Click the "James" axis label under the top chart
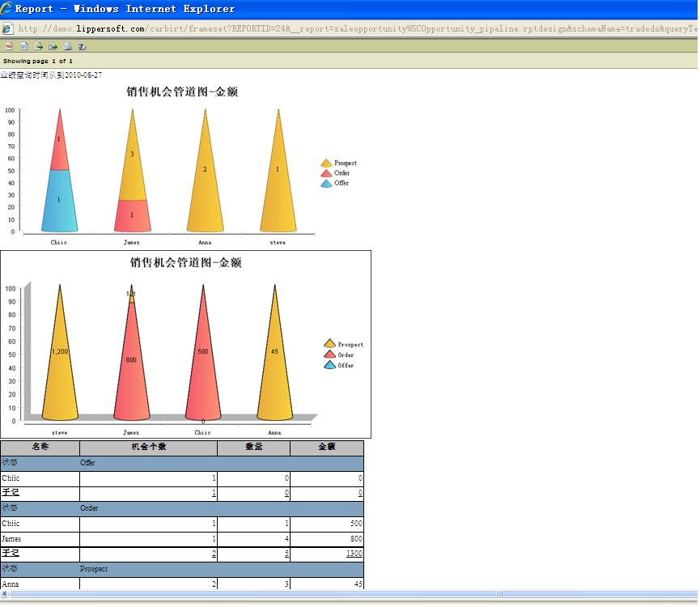The height and width of the screenshot is (607, 700). point(132,242)
